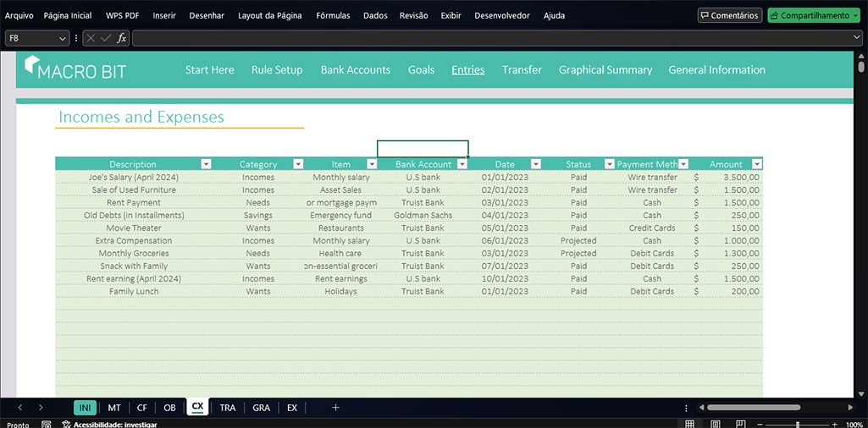Screen dimensions: 868x428
Task: Go to previous sheet tab arrow
Action: [x=20, y=408]
